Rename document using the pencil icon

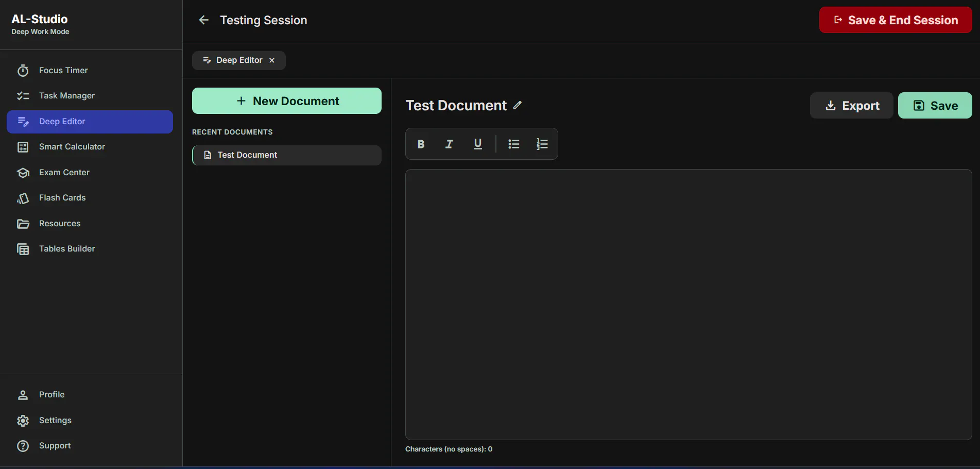point(518,105)
